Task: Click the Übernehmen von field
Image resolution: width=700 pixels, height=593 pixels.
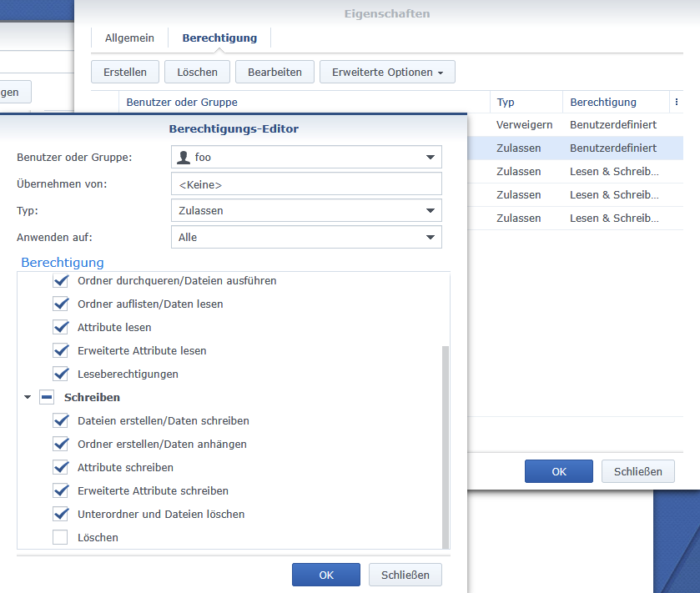Action: tap(305, 184)
